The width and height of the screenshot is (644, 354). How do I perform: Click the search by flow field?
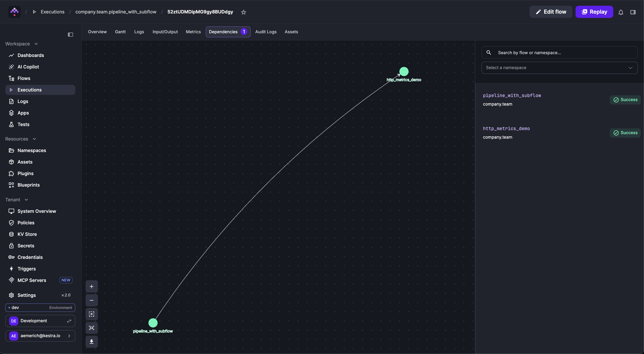pyautogui.click(x=559, y=52)
